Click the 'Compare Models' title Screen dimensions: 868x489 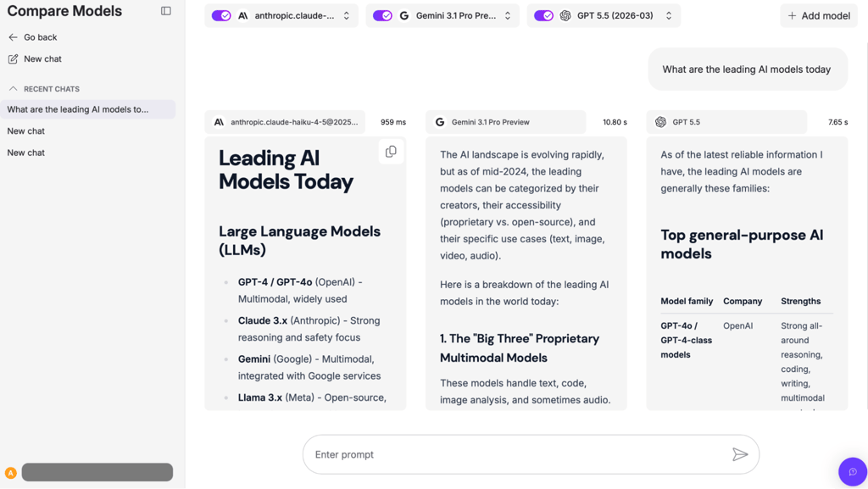[64, 11]
